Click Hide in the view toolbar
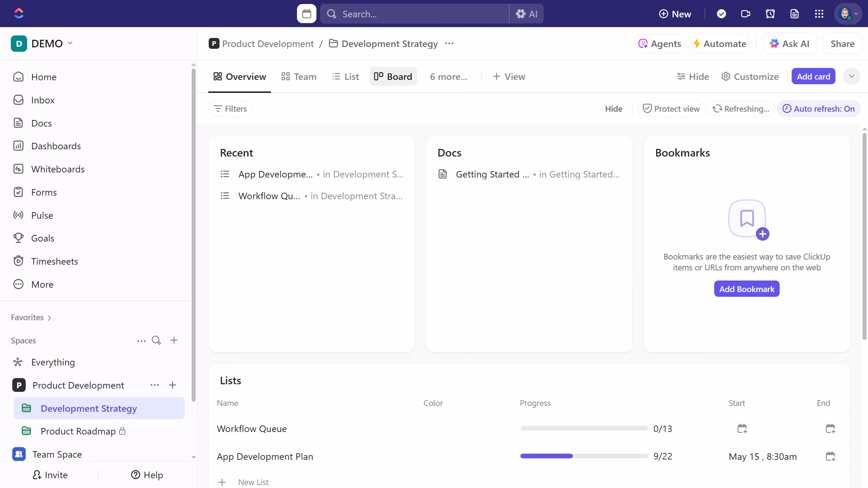Image resolution: width=868 pixels, height=488 pixels. pos(693,77)
